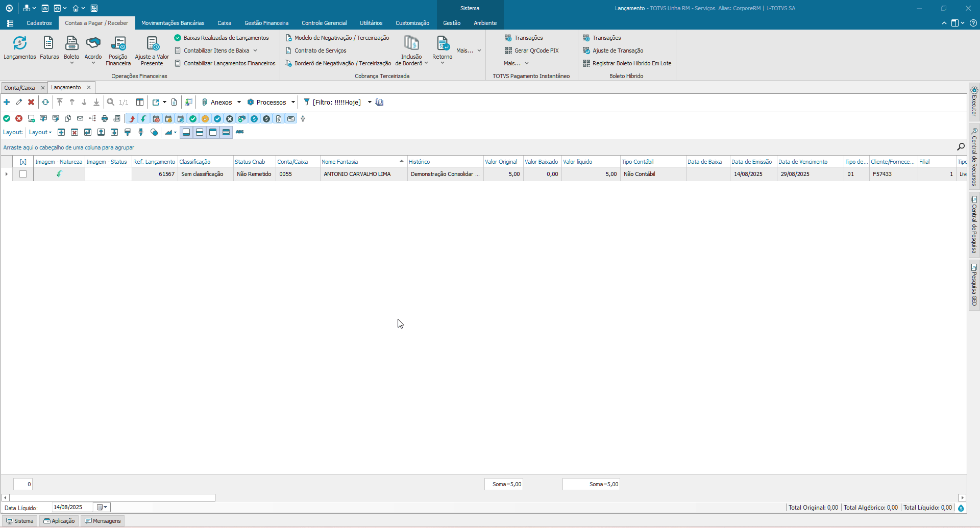
Task: Open the Gestão Financeira tab
Action: [266, 23]
